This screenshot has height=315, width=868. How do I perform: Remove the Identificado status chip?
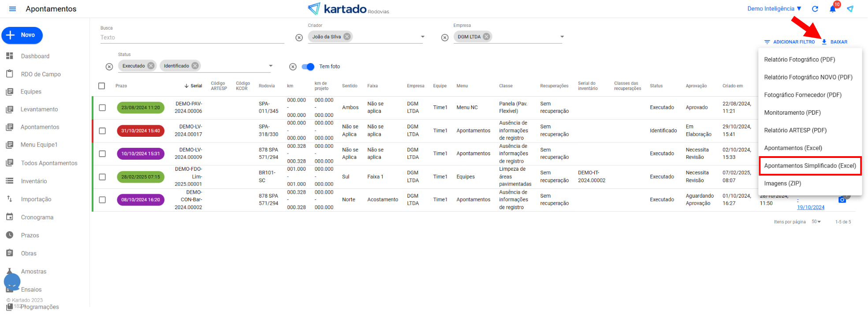pos(195,66)
